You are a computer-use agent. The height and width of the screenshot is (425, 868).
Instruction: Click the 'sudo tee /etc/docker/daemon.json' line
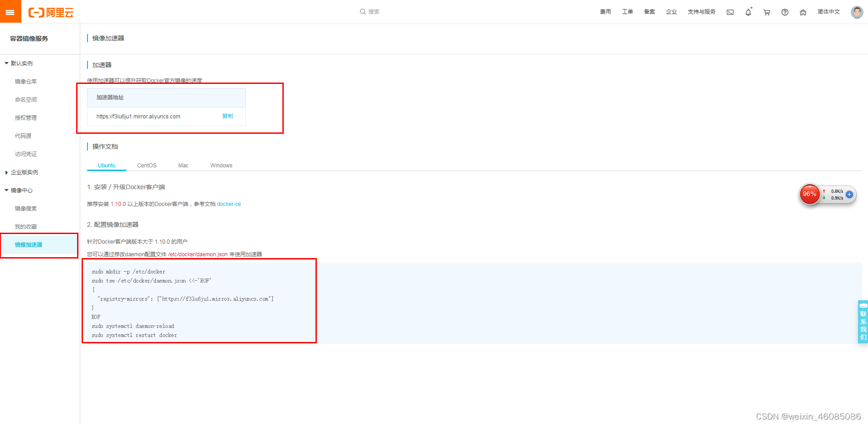click(151, 281)
